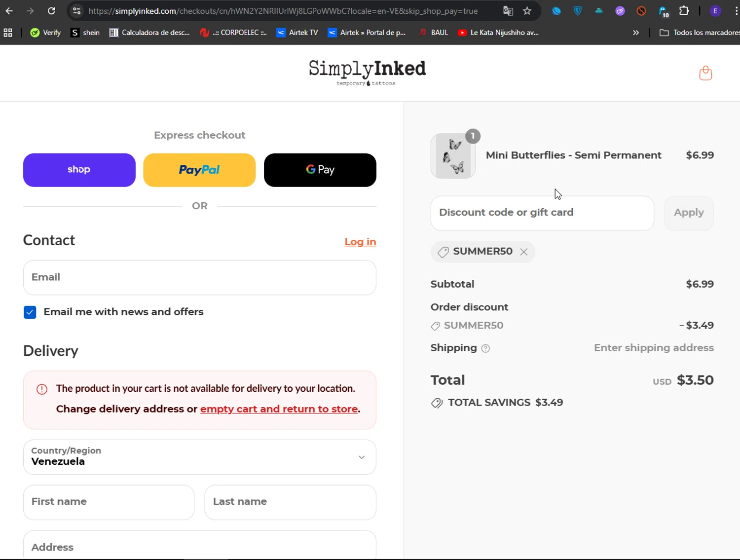Open the shopping cart bag icon
Viewport: 740px width, 560px height.
(705, 73)
